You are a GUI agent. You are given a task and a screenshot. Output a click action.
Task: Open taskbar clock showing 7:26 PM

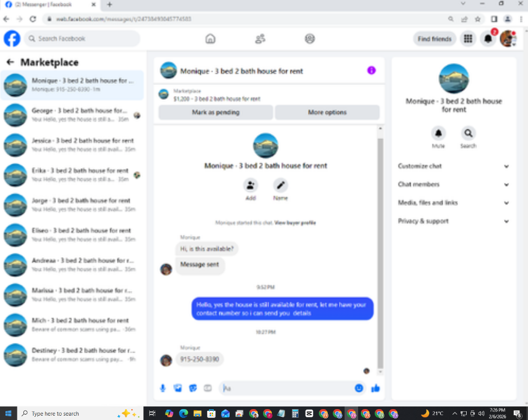pyautogui.click(x=498, y=413)
